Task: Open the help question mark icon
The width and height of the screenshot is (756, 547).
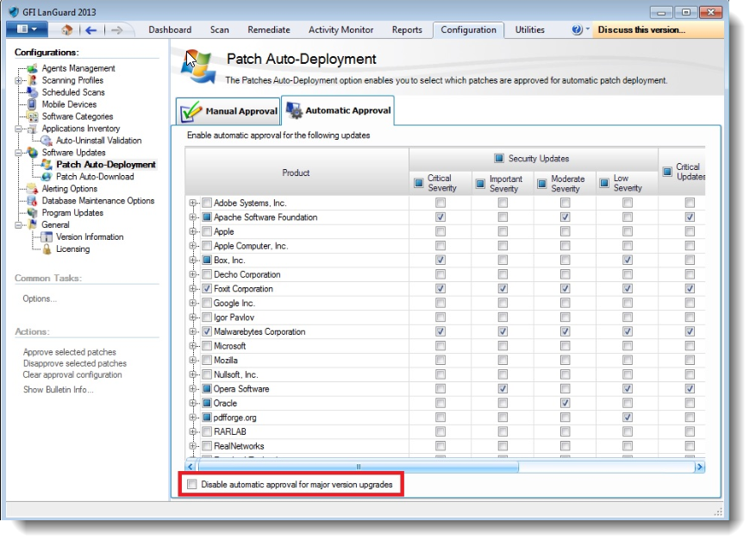Action: (577, 29)
